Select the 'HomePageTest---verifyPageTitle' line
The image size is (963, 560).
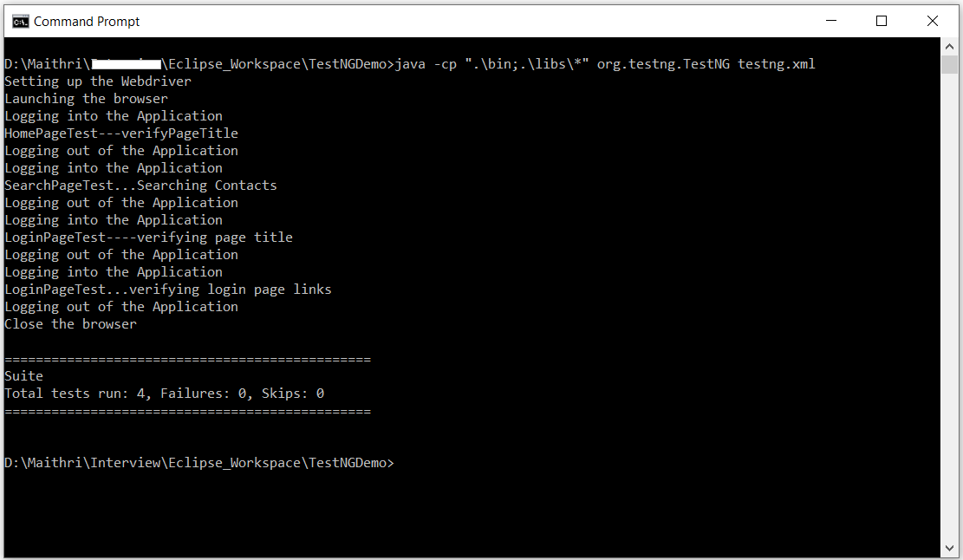pos(121,133)
